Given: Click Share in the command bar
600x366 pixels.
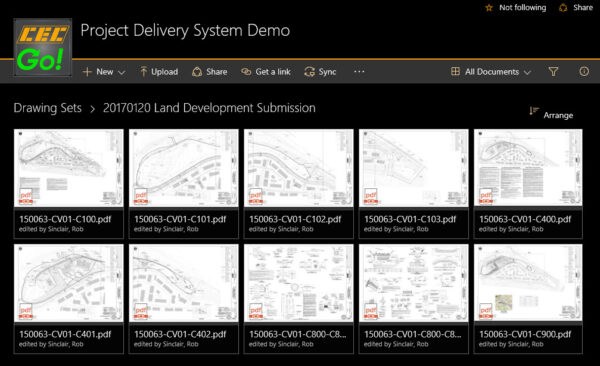Looking at the screenshot, I should click(x=210, y=72).
